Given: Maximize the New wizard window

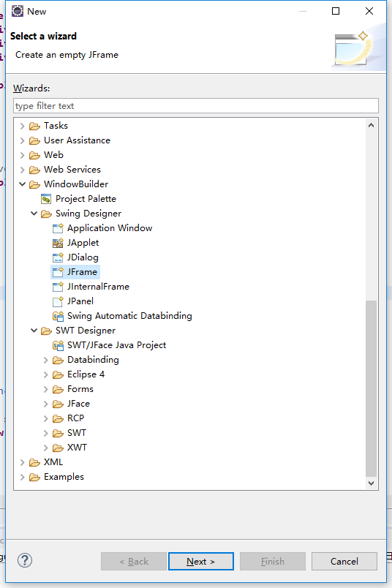Looking at the screenshot, I should [336, 11].
